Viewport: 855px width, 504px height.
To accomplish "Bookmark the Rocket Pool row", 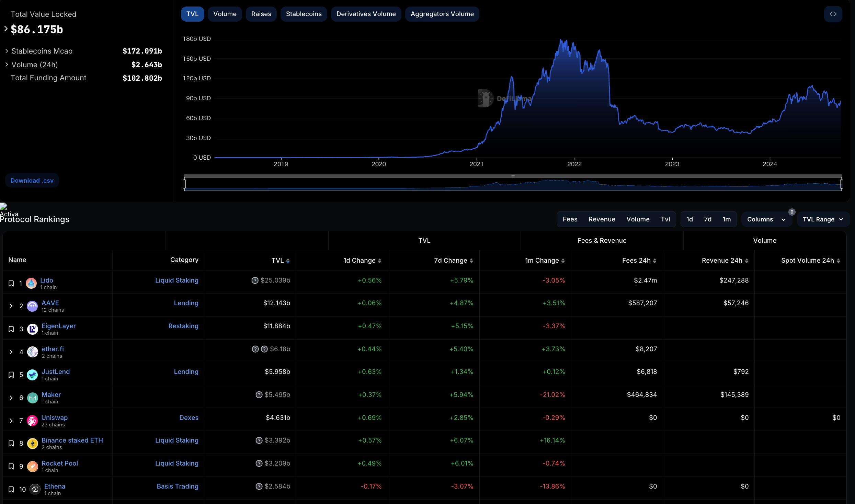I will coord(11,467).
